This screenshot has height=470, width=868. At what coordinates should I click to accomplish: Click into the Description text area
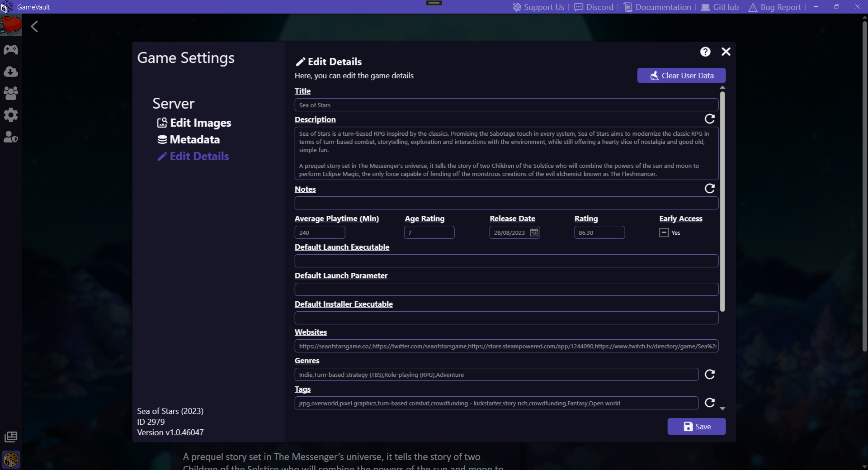point(506,153)
